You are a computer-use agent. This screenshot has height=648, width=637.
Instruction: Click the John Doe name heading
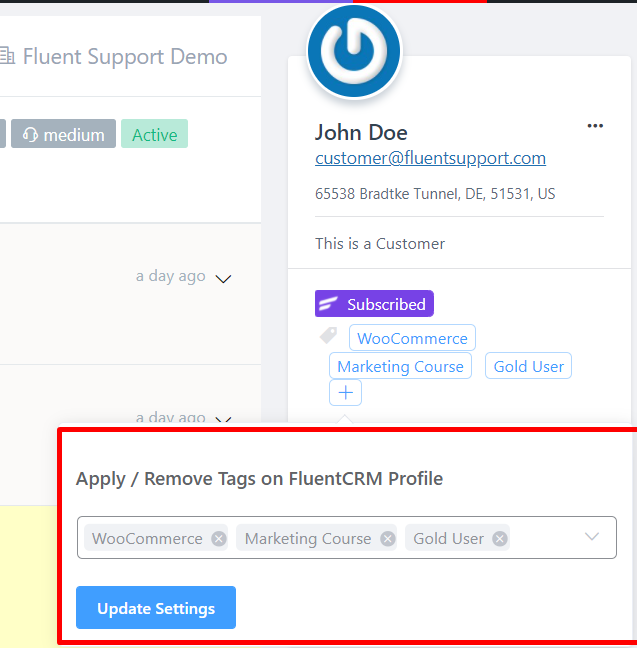click(361, 132)
